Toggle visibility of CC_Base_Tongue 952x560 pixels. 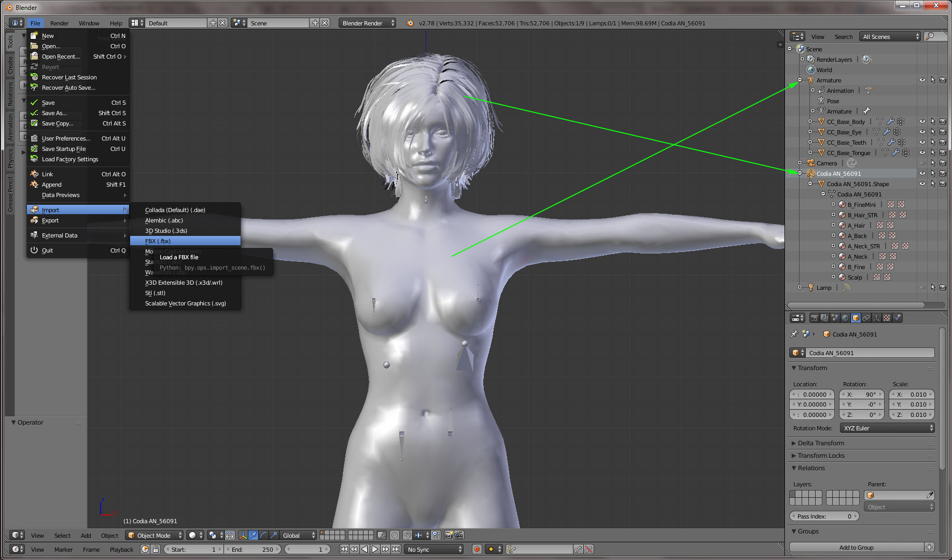(922, 152)
